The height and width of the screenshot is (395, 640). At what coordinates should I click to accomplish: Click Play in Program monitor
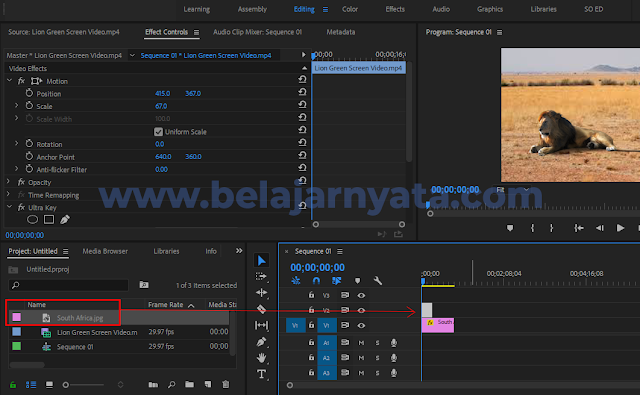click(x=620, y=228)
